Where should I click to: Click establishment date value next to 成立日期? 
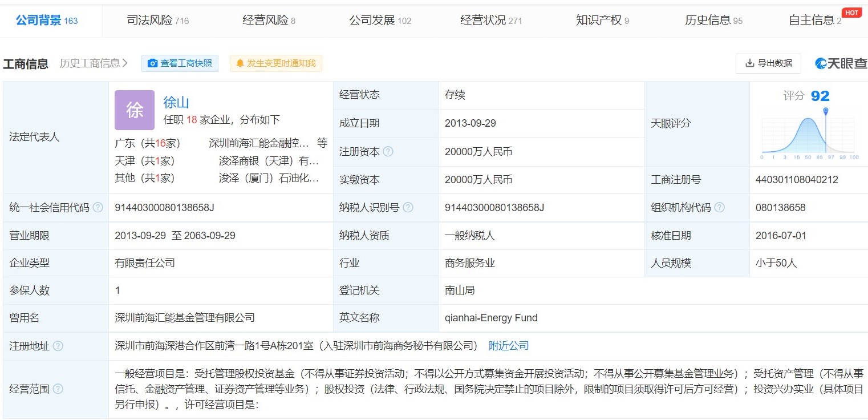coord(470,123)
